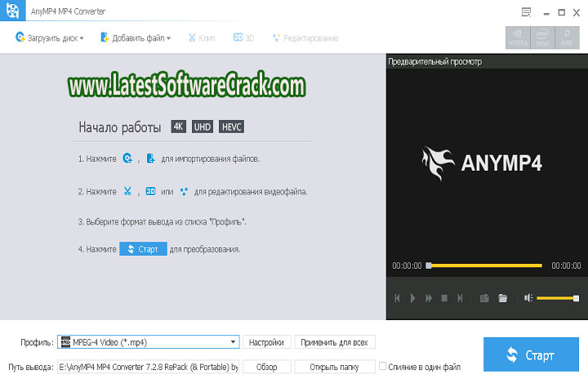The height and width of the screenshot is (392, 588).
Task: Click the fast forward button
Action: pyautogui.click(x=429, y=299)
